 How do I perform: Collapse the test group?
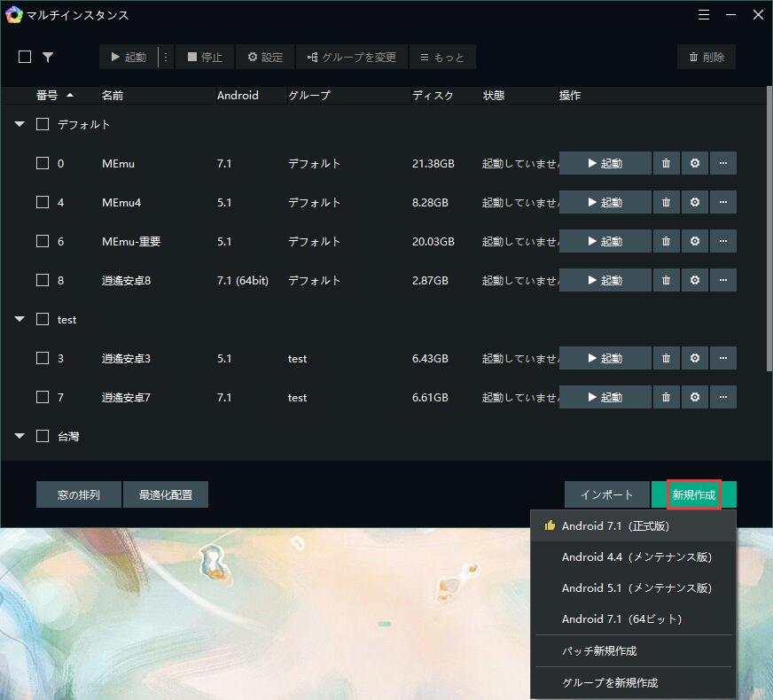click(19, 319)
